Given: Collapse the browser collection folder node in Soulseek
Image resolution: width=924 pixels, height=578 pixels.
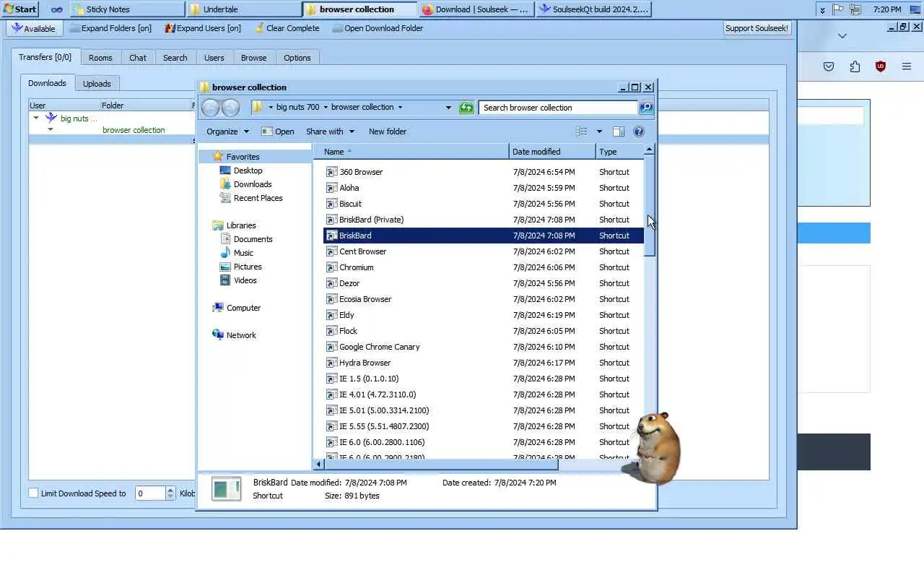Looking at the screenshot, I should (51, 130).
